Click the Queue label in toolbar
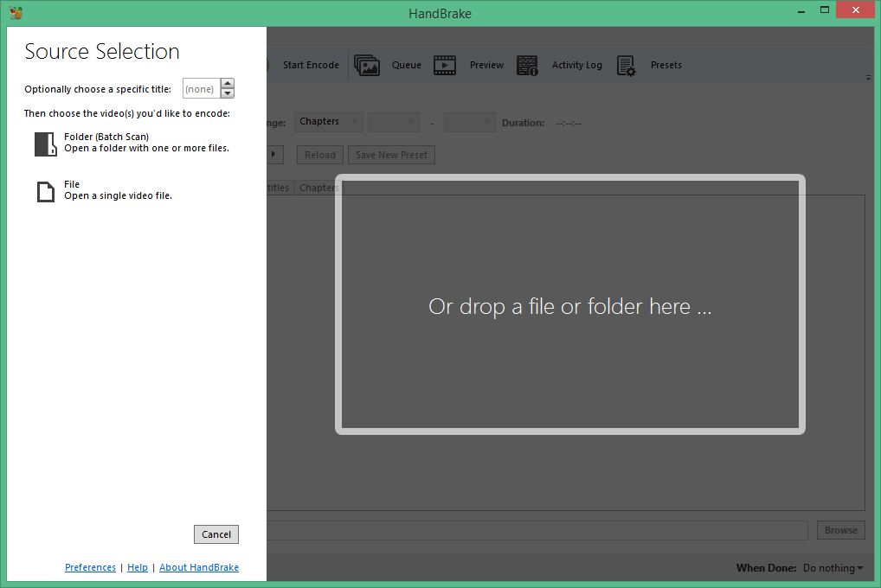Viewport: 881px width, 588px height. point(406,65)
